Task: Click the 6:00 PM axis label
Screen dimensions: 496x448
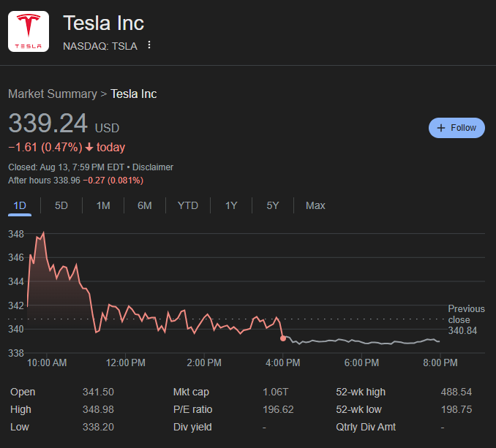Action: click(361, 362)
